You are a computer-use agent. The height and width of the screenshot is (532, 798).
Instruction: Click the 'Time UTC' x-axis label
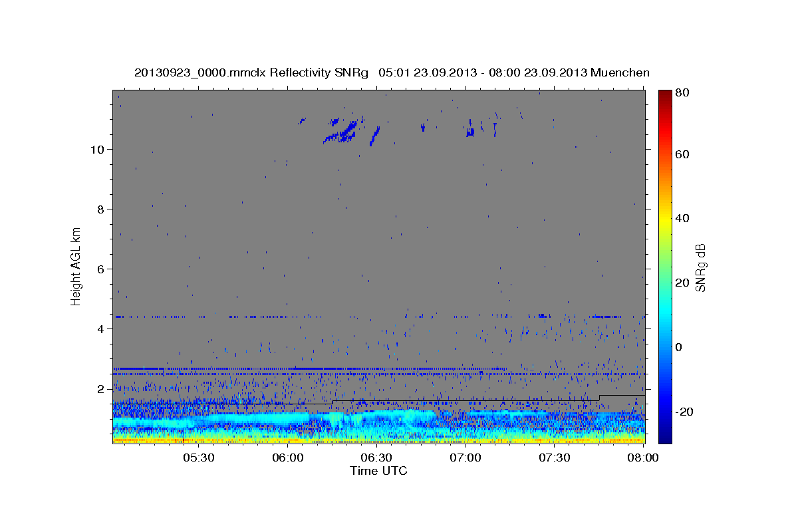point(378,471)
